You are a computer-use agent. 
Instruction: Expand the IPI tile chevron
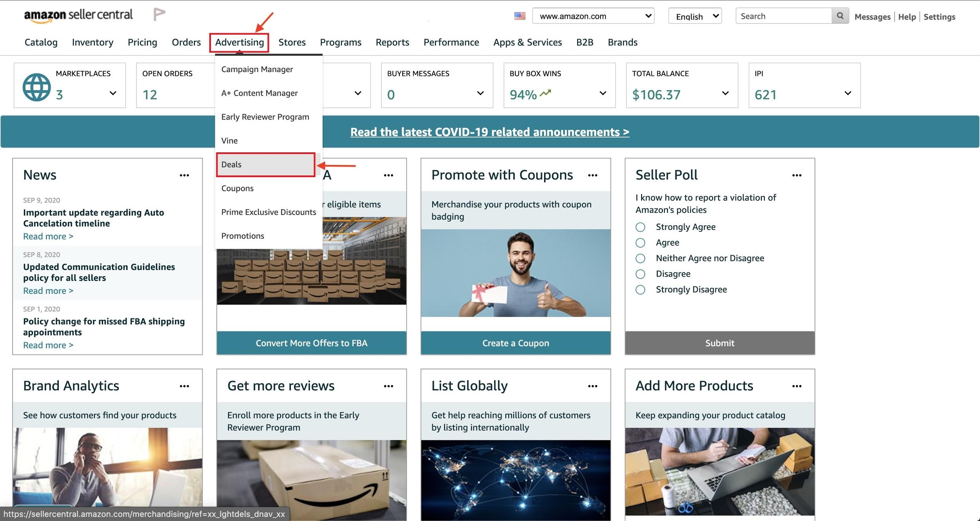click(848, 93)
